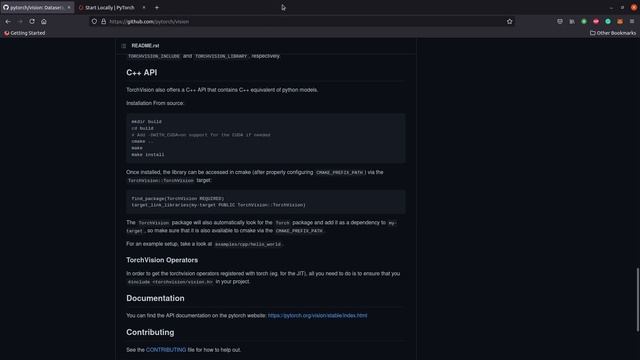Open a new browser tab
The height and width of the screenshot is (360, 640).
click(x=157, y=7)
